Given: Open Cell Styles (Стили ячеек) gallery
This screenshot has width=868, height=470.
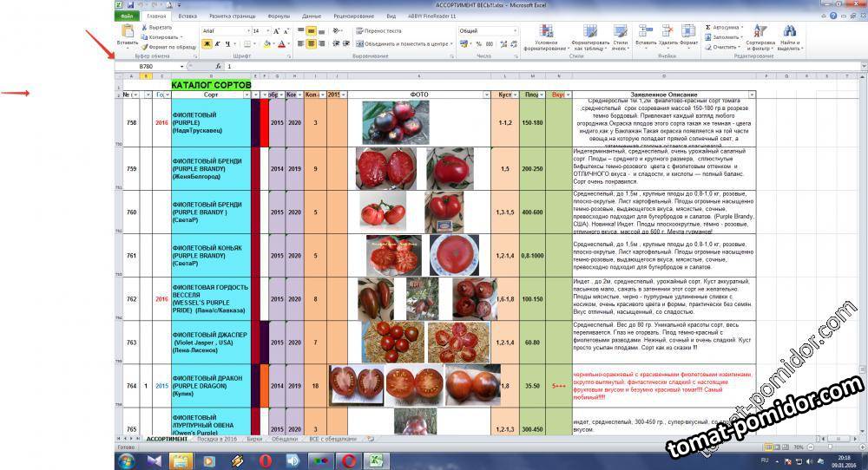Looking at the screenshot, I should tap(620, 36).
